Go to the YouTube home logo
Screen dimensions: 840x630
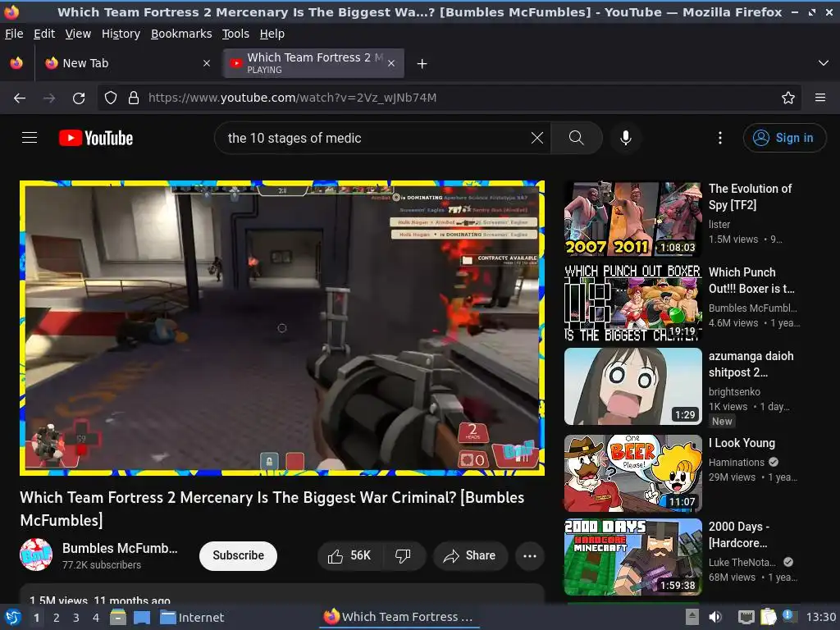pos(96,138)
